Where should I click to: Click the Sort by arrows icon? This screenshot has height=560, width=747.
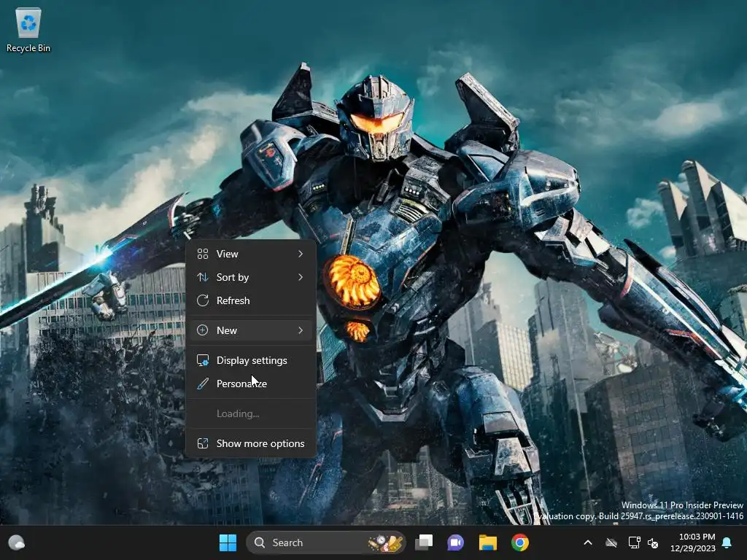click(x=203, y=277)
